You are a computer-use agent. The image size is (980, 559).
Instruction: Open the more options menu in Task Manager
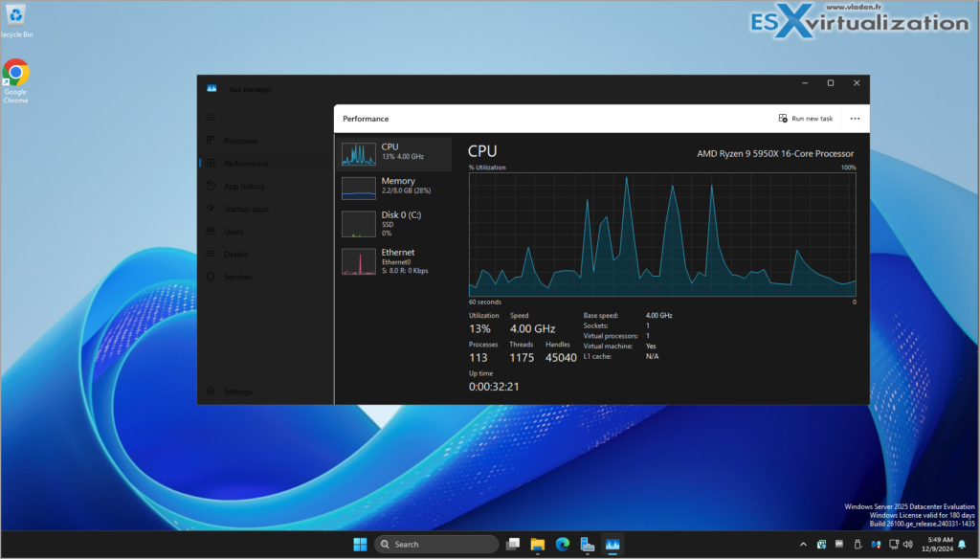click(x=855, y=118)
